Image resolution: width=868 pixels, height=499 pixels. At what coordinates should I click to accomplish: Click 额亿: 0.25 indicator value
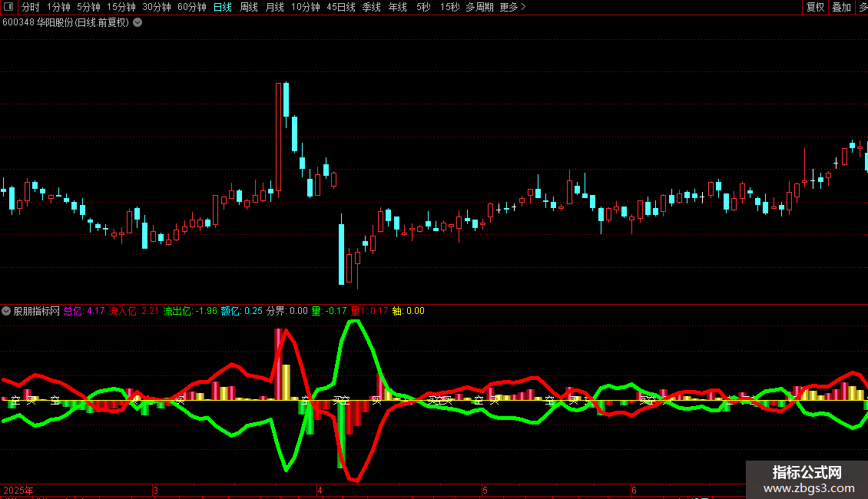[242, 311]
